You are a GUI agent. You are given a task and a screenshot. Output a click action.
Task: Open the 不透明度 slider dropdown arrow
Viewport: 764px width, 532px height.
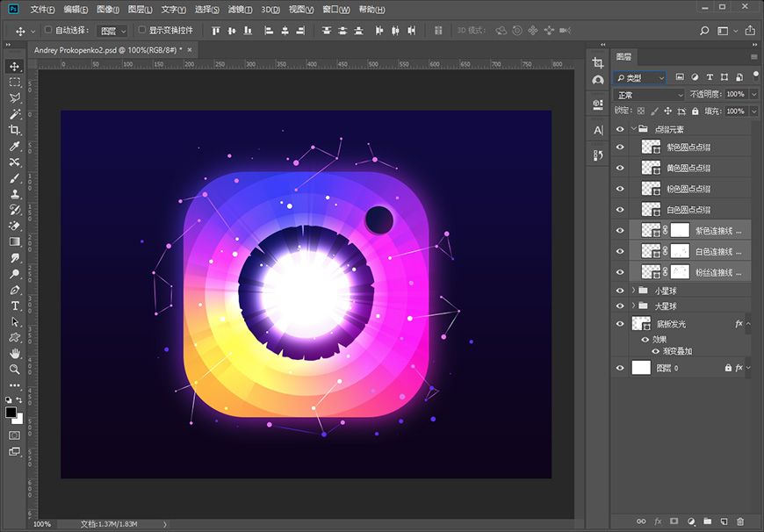[x=754, y=95]
